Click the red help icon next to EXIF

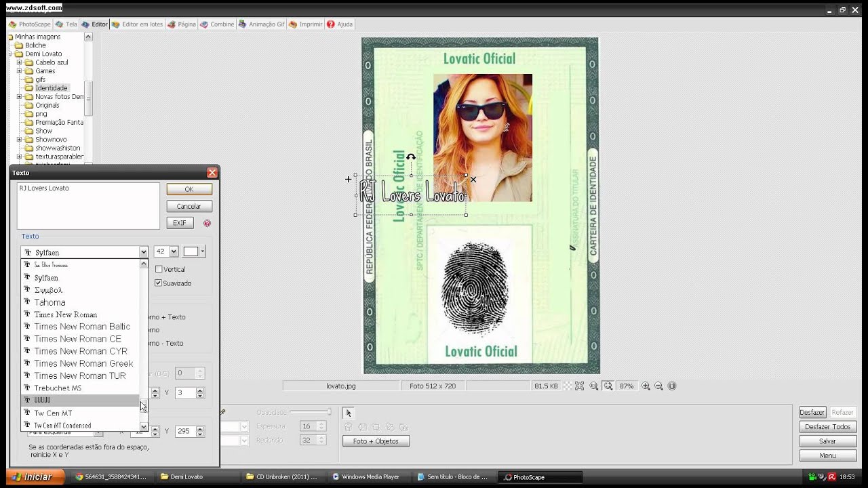(x=207, y=223)
